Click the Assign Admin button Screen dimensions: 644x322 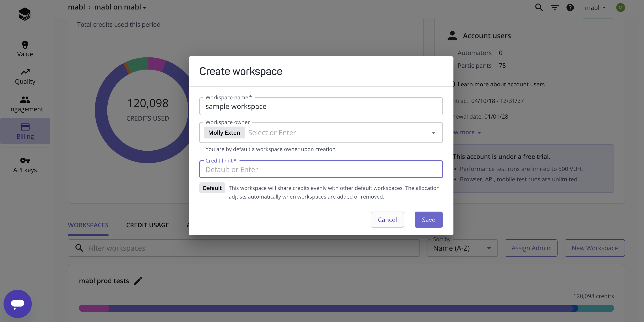click(531, 248)
